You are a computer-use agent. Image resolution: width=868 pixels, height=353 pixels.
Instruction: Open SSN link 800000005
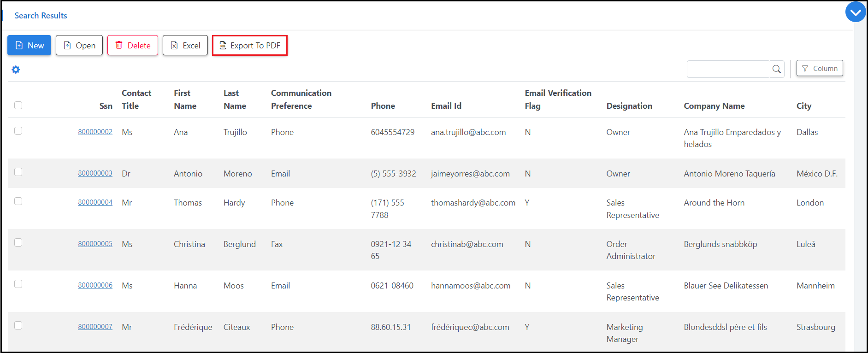coord(95,244)
